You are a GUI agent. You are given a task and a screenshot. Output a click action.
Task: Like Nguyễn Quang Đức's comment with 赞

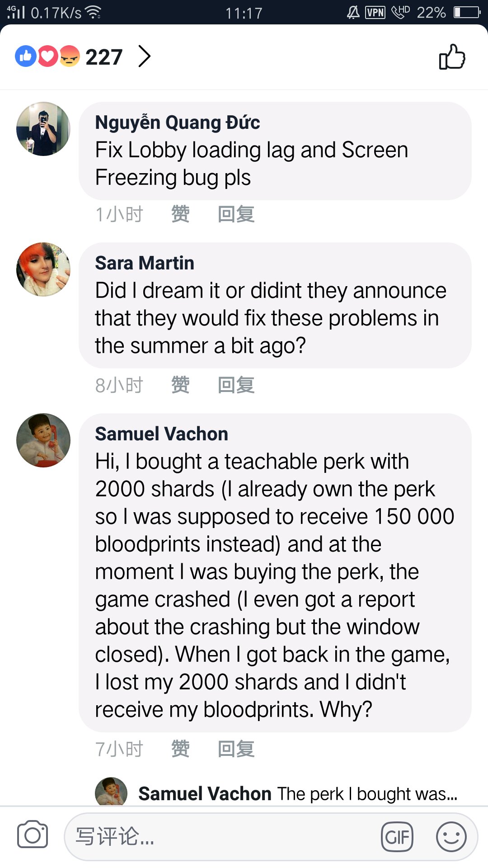coord(180,214)
